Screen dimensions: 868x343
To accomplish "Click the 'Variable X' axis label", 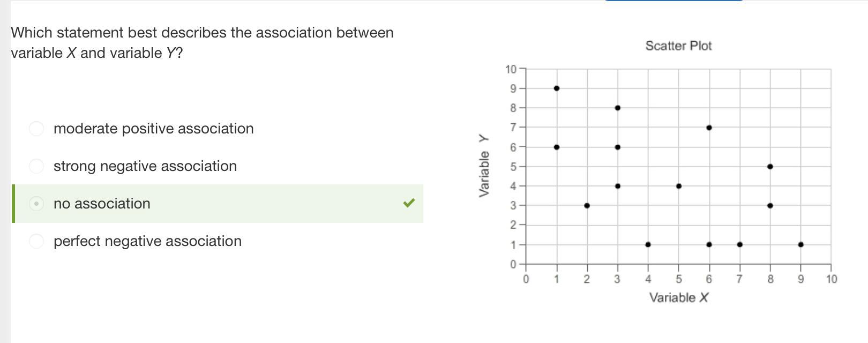I will (678, 297).
